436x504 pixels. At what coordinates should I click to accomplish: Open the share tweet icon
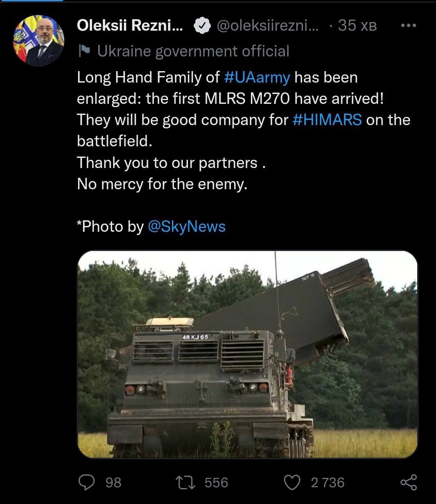coord(409,482)
